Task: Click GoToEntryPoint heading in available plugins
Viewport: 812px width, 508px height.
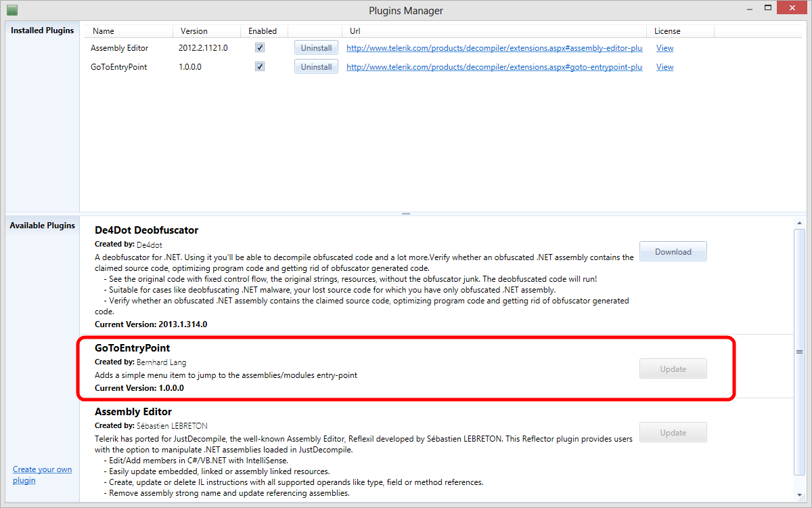Action: pyautogui.click(x=132, y=348)
